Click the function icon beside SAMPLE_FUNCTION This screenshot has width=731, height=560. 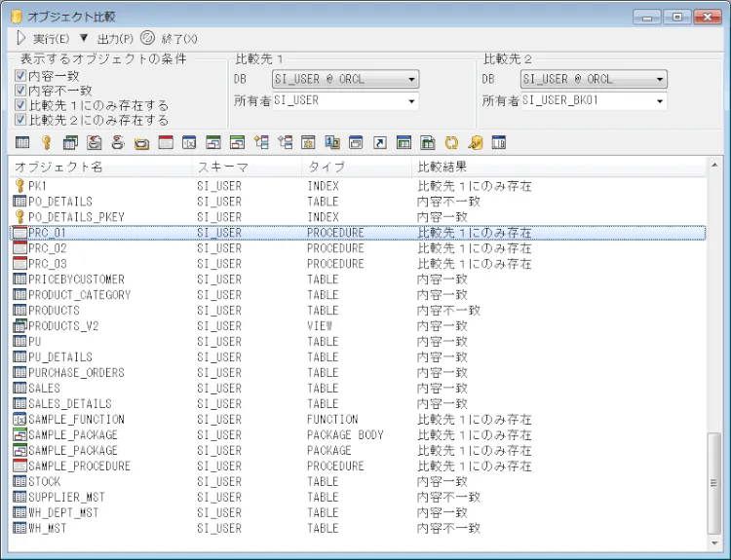(x=19, y=419)
